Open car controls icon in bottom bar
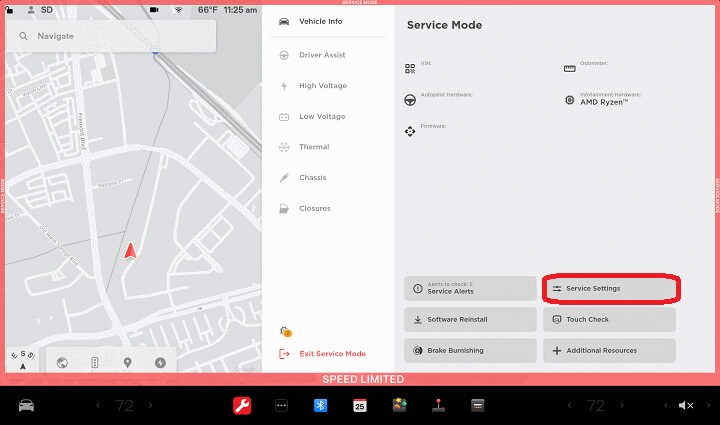This screenshot has width=720, height=425. [x=27, y=405]
